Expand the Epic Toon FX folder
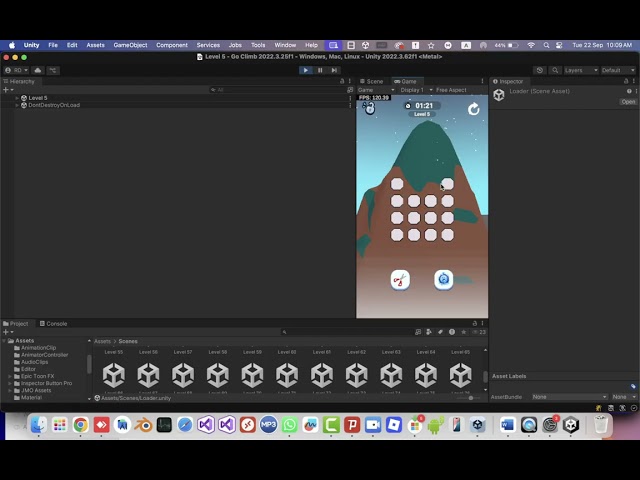The image size is (640, 480). (10, 376)
